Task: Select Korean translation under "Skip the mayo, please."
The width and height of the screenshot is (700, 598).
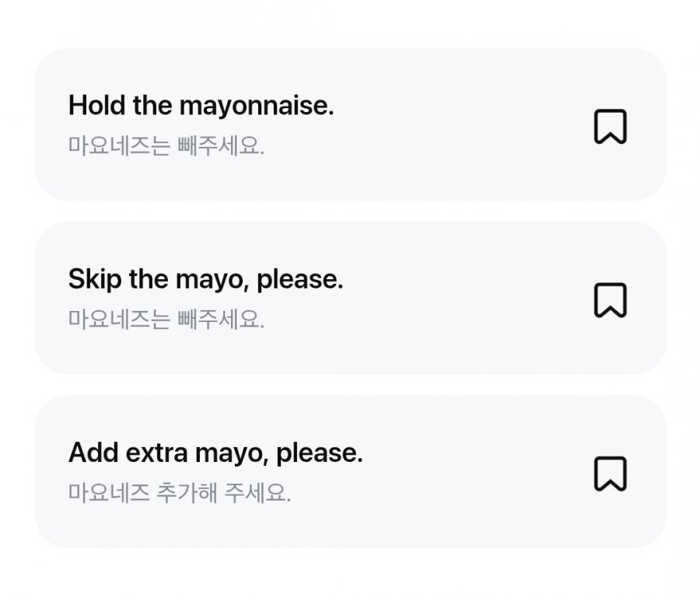Action: [x=166, y=320]
